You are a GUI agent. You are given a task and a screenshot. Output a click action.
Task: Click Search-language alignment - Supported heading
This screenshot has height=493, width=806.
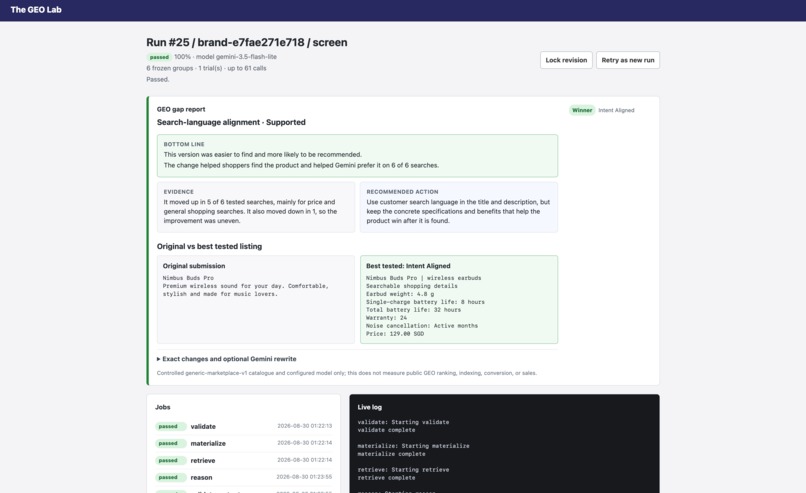(231, 122)
